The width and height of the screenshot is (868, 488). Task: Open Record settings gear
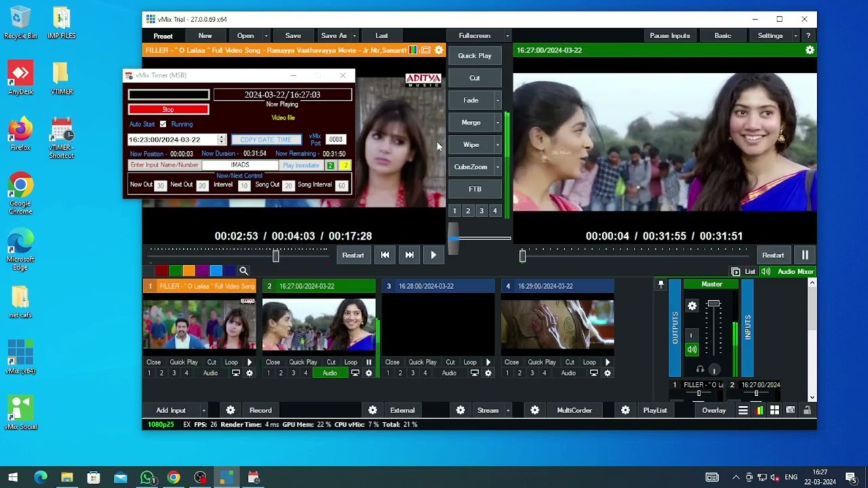click(x=231, y=410)
